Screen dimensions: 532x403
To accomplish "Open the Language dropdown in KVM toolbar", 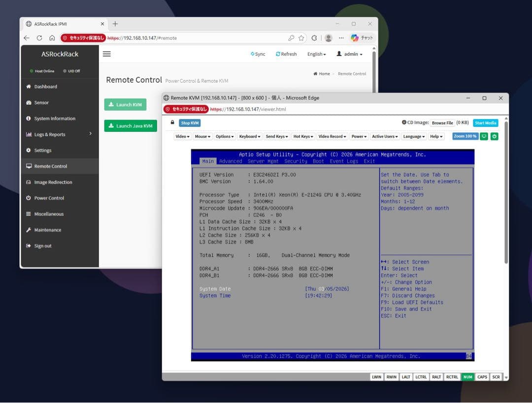I will click(x=414, y=136).
